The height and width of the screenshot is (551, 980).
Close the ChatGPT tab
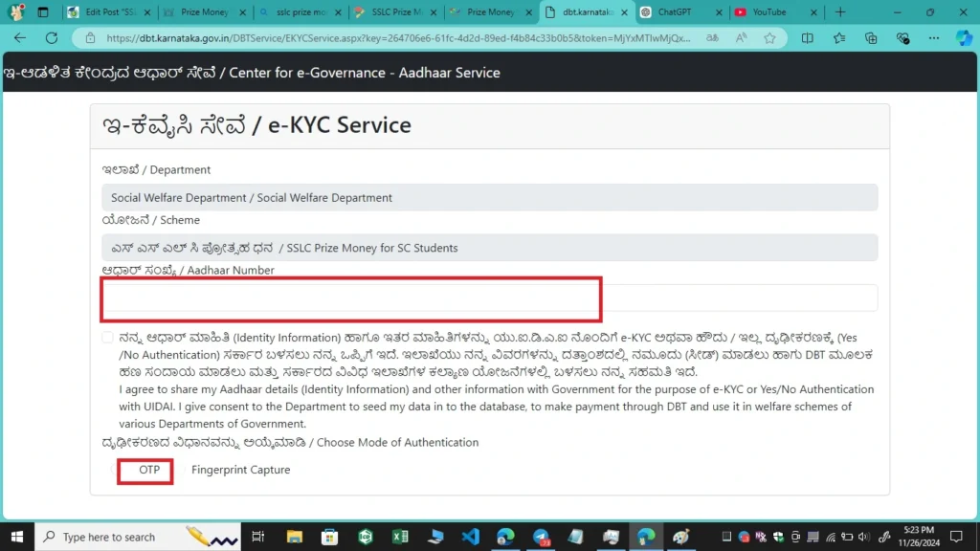point(719,11)
